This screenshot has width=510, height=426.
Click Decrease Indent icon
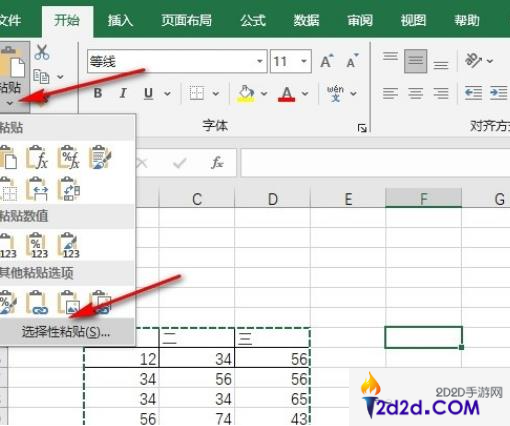tap(473, 93)
